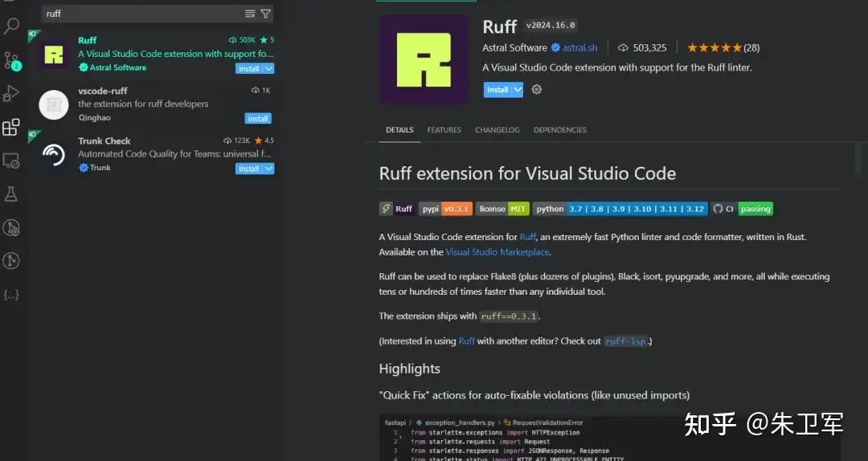Click Astral Software publisher name in details
Viewport: 868px width, 461px height.
point(514,48)
